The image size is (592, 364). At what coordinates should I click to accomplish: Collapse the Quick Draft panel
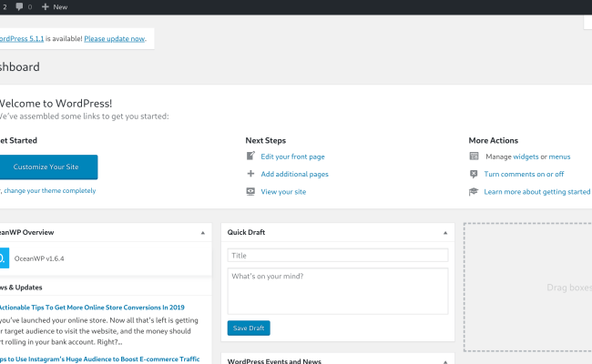pos(446,233)
